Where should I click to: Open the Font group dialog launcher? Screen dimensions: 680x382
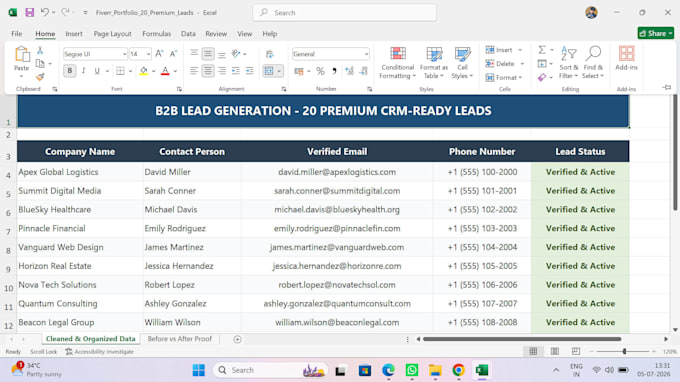[x=179, y=89]
